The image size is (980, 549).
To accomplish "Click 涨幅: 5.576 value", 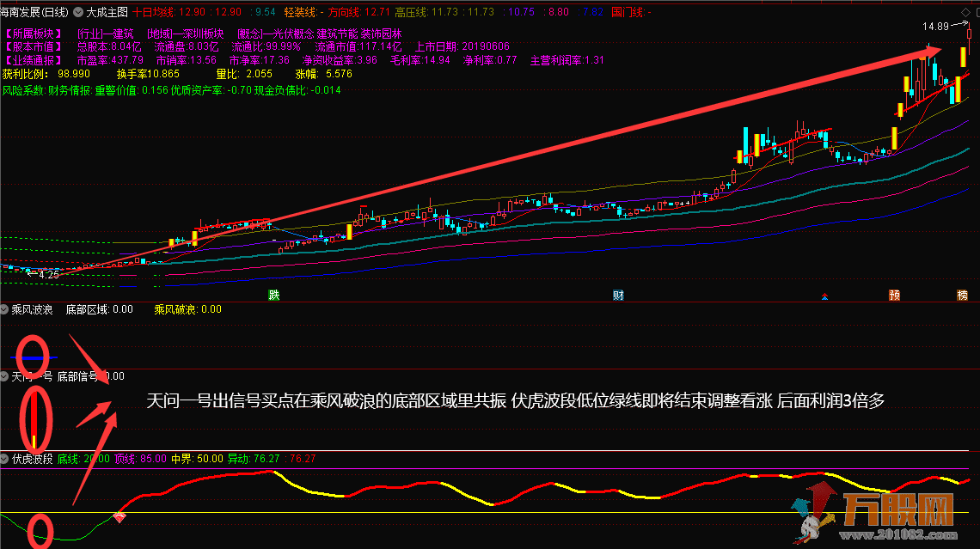I will (324, 75).
